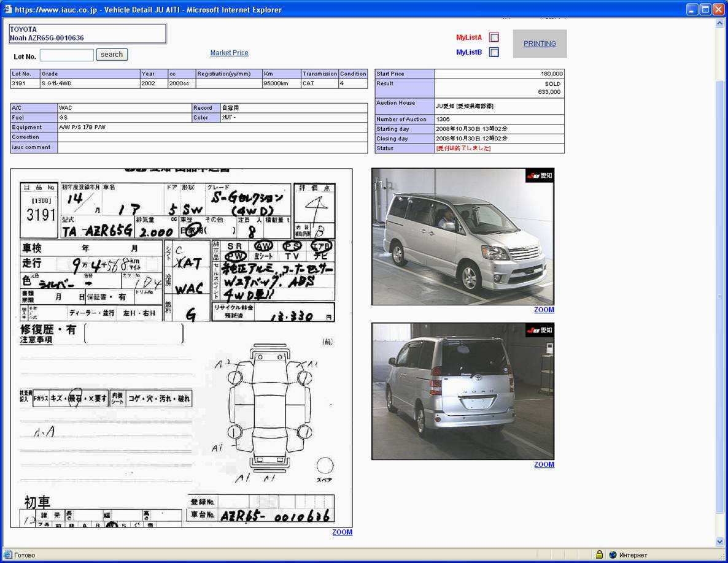The height and width of the screenshot is (563, 728).
Task: Select the number of auction value 1306
Action: pyautogui.click(x=443, y=119)
